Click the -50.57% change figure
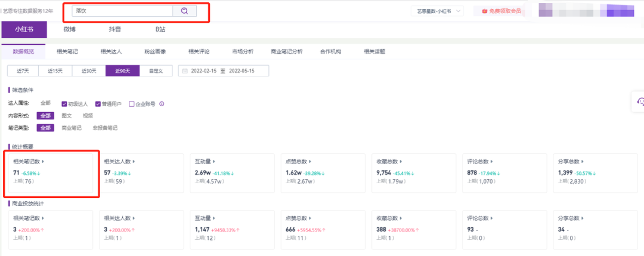 (x=584, y=174)
